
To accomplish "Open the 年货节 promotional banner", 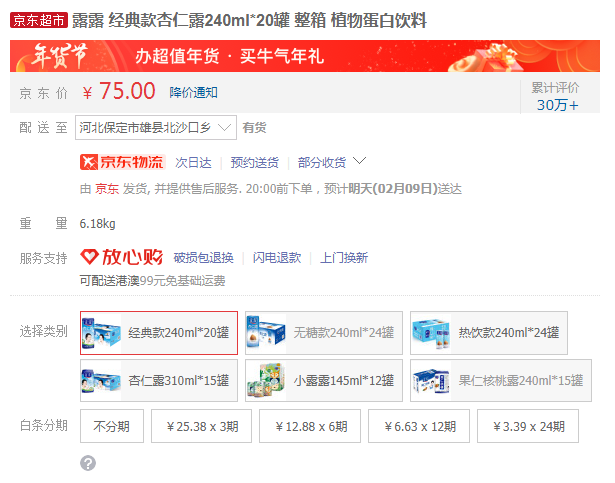I will [x=305, y=56].
